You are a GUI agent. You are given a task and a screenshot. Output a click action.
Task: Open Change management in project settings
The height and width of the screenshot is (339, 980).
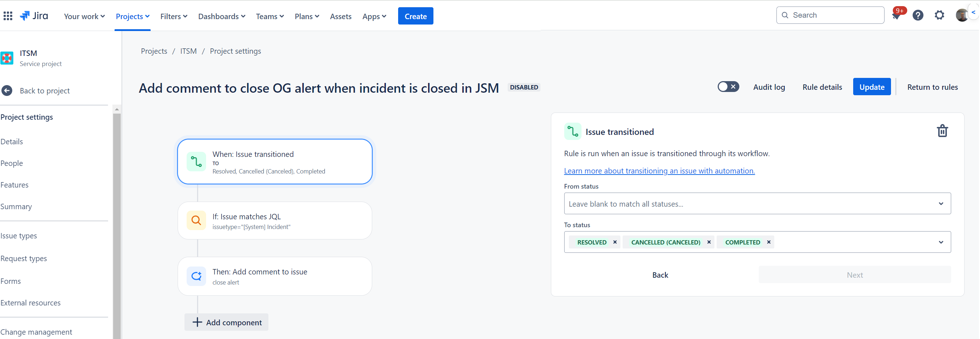[x=36, y=332]
